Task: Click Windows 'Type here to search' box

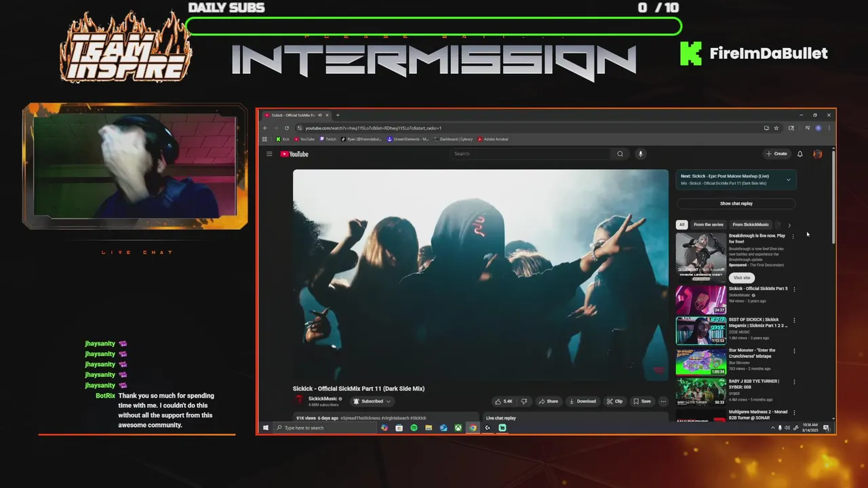Action: pos(325,428)
